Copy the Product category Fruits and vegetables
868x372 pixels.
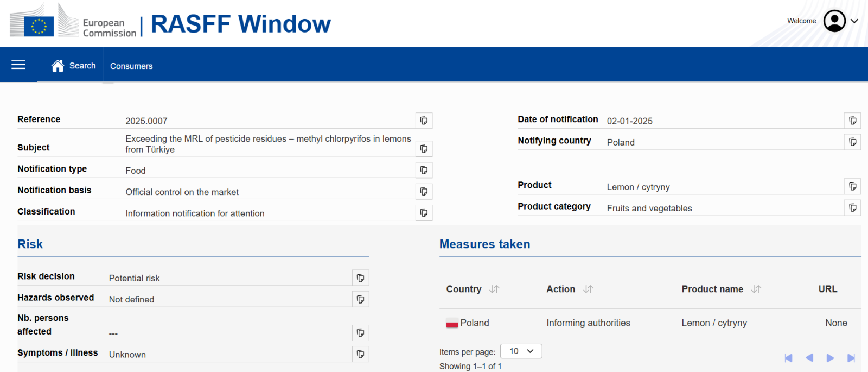853,207
